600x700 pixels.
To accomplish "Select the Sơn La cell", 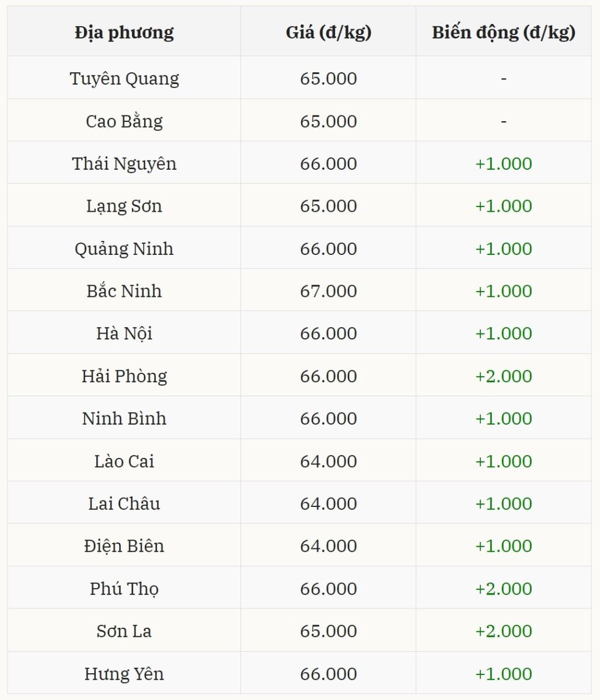I will pos(124,631).
